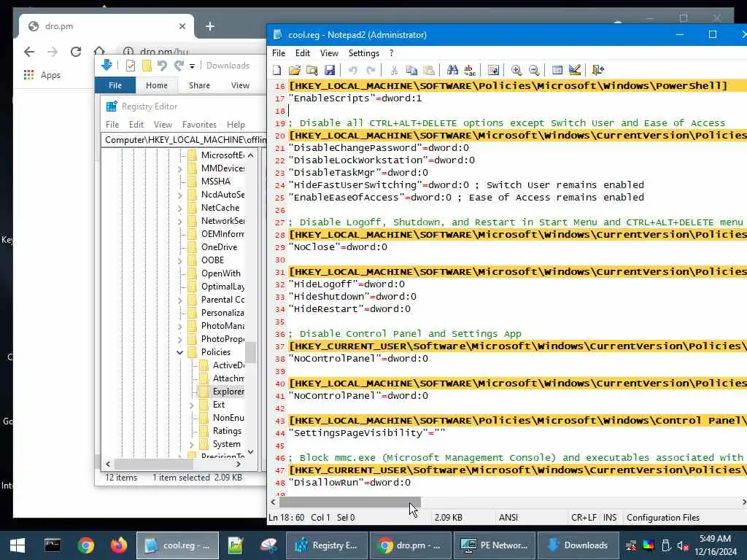Open the Apps shortcut in Chrome bookmarks bar
The height and width of the screenshot is (560, 747).
[x=42, y=75]
